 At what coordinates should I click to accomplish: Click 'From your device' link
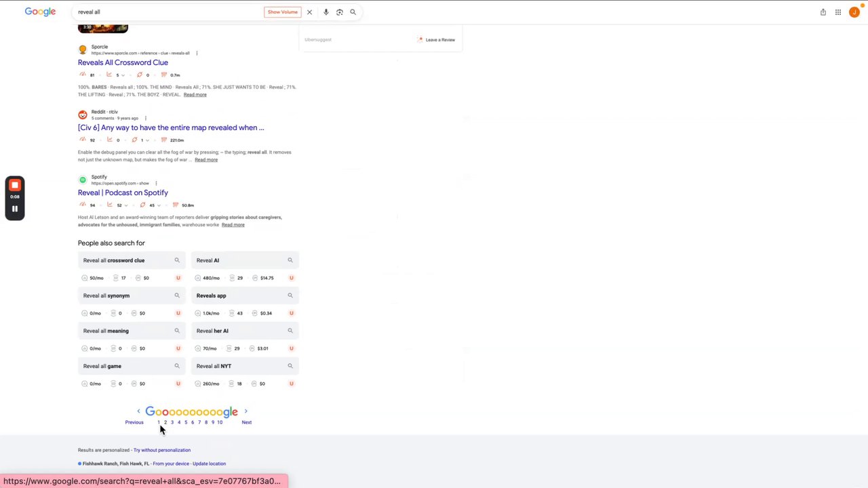tap(171, 464)
